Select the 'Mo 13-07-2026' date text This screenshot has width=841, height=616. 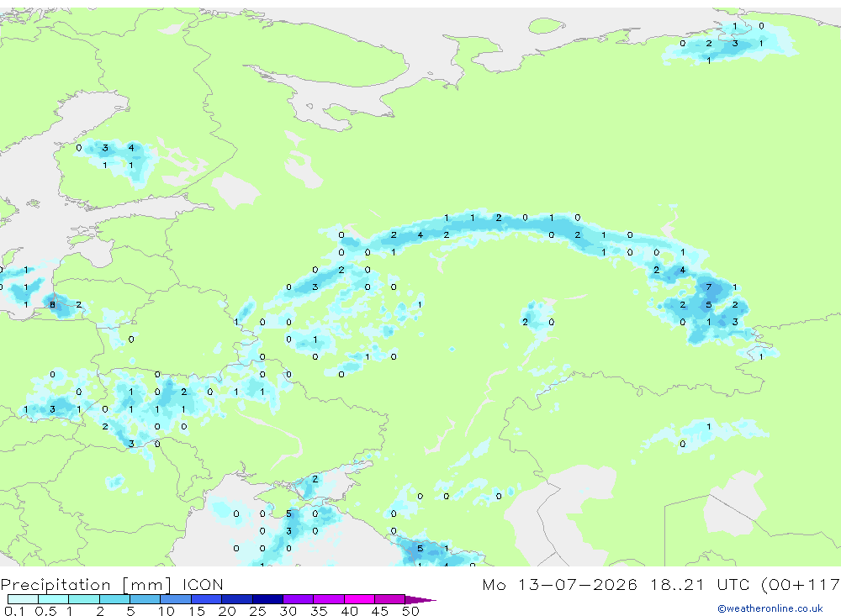(x=560, y=584)
